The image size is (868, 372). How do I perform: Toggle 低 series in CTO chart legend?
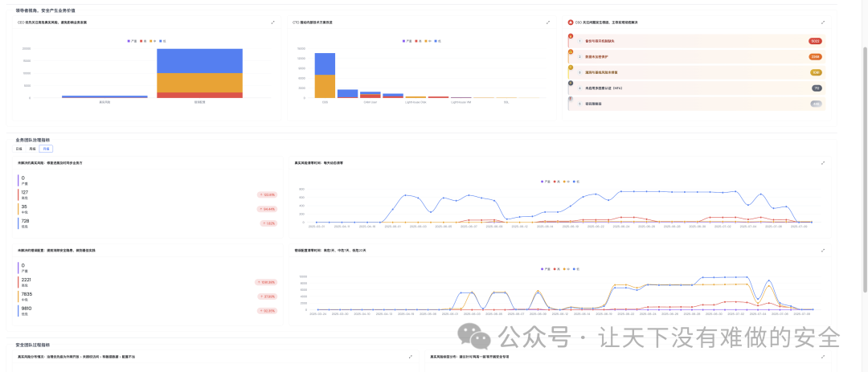pyautogui.click(x=439, y=39)
